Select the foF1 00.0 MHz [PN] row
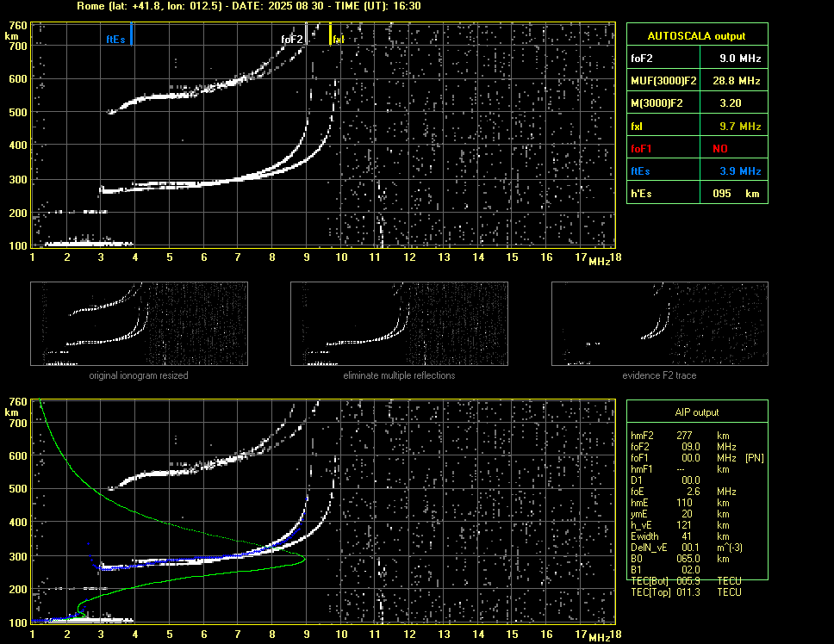This screenshot has width=834, height=644. coord(697,458)
